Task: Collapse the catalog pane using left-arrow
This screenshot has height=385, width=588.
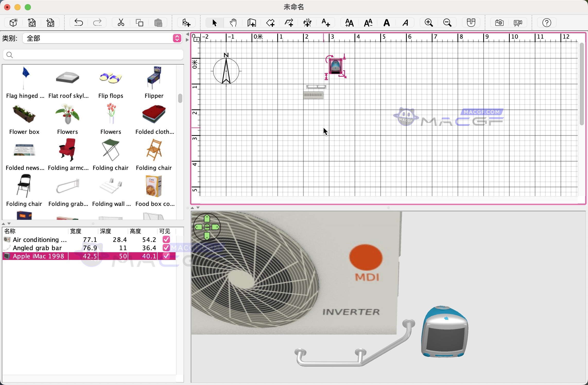Action: 187,34
